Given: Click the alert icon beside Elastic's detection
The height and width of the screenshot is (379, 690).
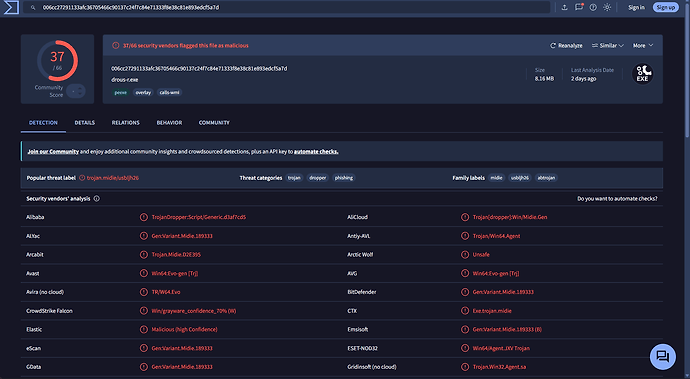Looking at the screenshot, I should (x=143, y=329).
